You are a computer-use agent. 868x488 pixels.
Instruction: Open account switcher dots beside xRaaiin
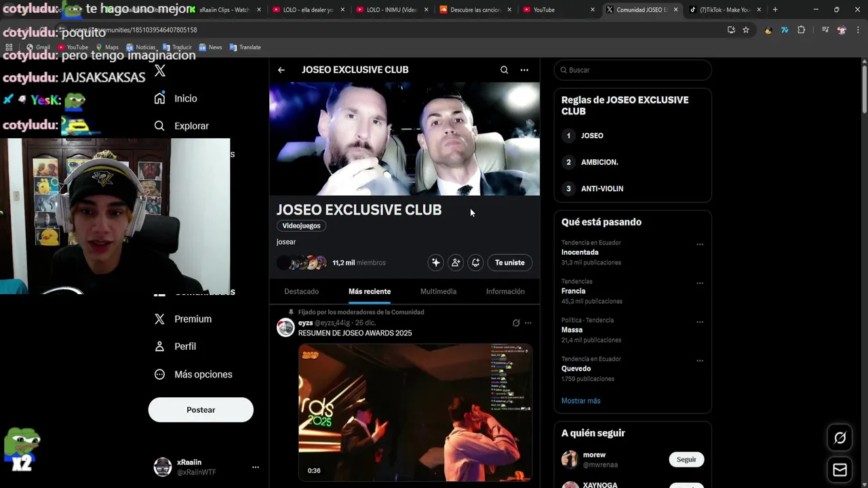point(256,467)
